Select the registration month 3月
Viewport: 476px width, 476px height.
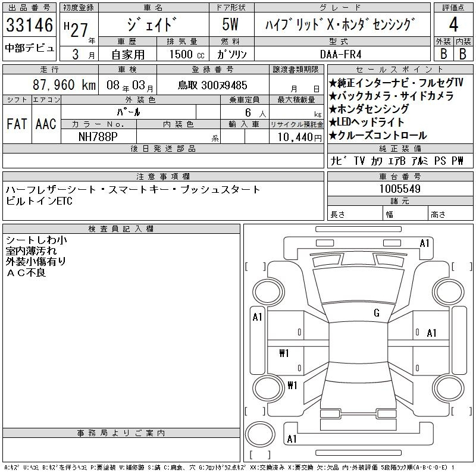[x=83, y=54]
